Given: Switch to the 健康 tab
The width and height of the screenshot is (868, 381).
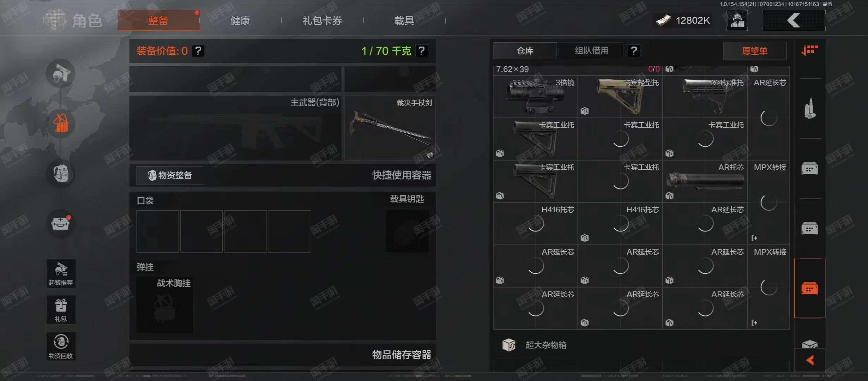Looking at the screenshot, I should pyautogui.click(x=240, y=20).
